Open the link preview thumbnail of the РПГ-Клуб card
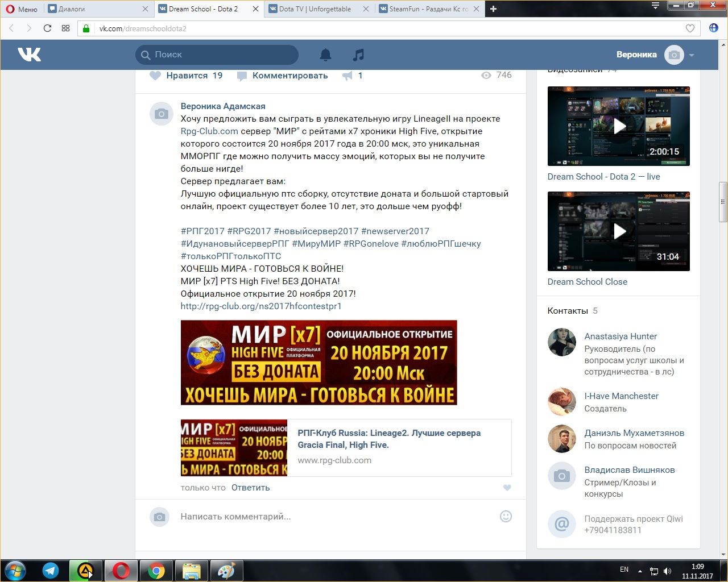This screenshot has width=728, height=582. [x=234, y=448]
